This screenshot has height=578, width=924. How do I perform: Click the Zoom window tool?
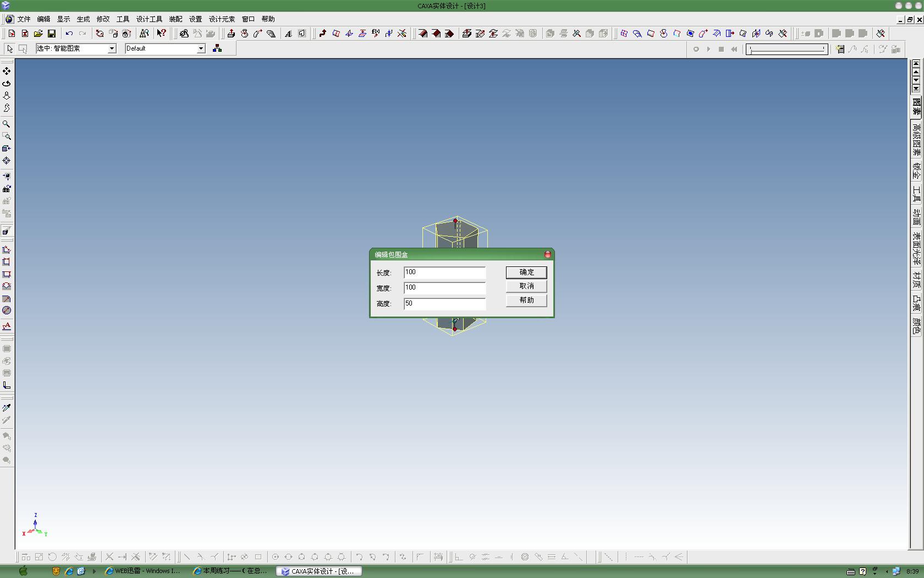tap(7, 137)
